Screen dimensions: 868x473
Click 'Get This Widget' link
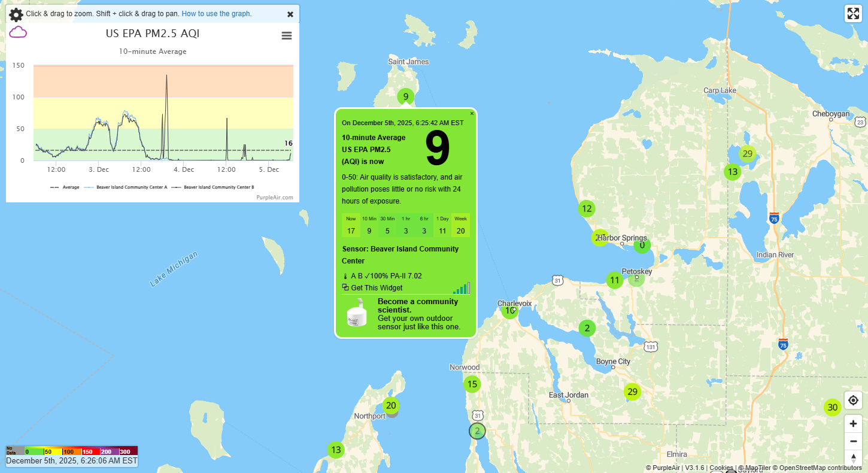click(376, 288)
